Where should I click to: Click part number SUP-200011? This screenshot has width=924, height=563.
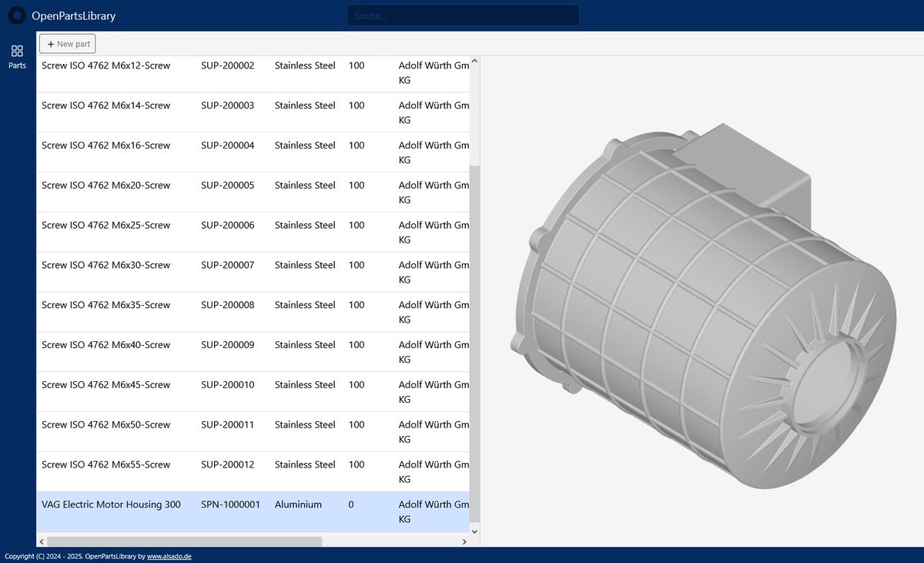pos(227,426)
